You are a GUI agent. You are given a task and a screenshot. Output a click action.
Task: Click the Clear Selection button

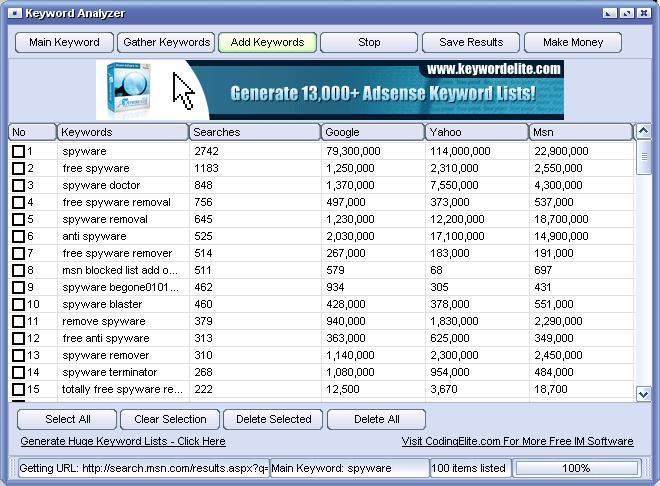(x=170, y=420)
